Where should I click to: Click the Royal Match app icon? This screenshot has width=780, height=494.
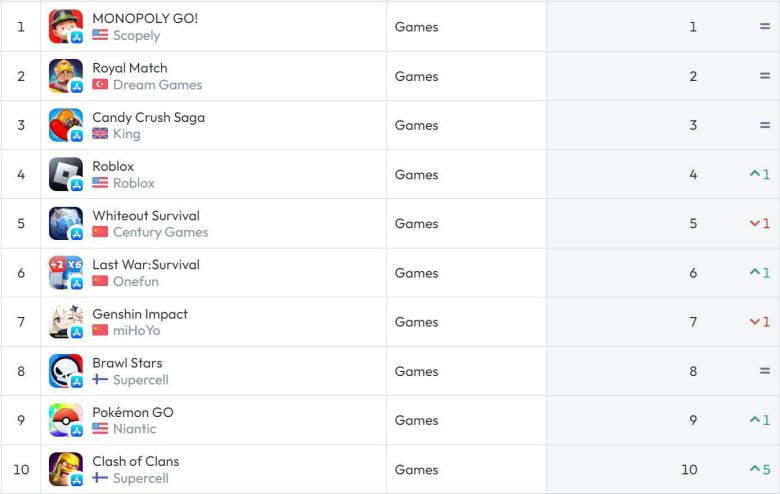click(x=65, y=76)
